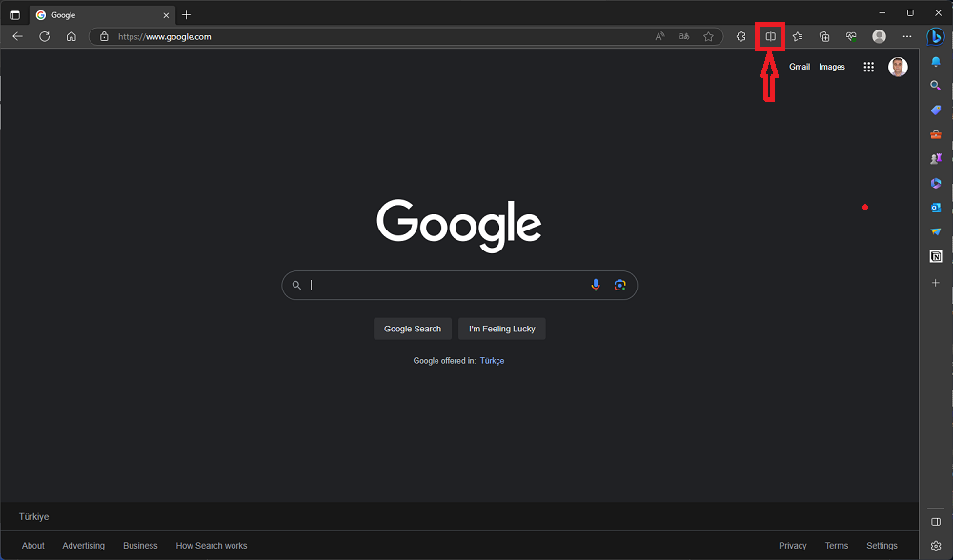Open Browser essentials from the toolbar

[850, 36]
